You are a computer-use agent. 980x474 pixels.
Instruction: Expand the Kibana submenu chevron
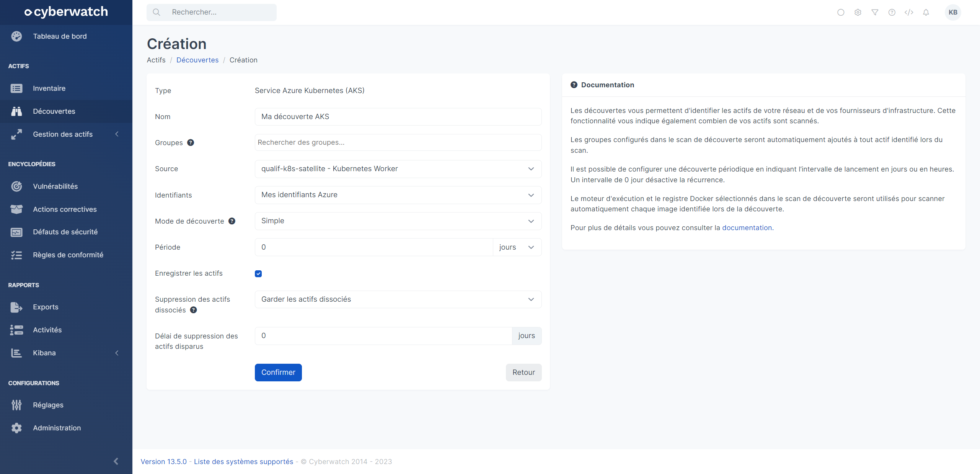[117, 353]
